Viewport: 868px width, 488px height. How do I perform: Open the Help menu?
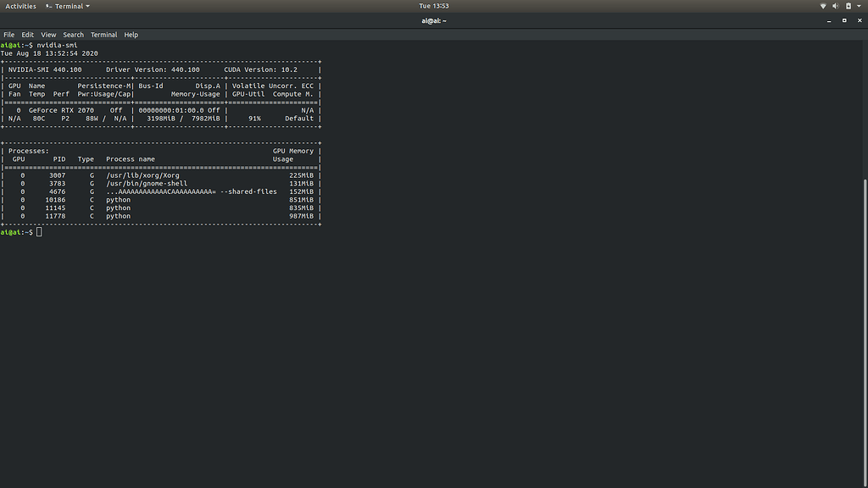131,35
